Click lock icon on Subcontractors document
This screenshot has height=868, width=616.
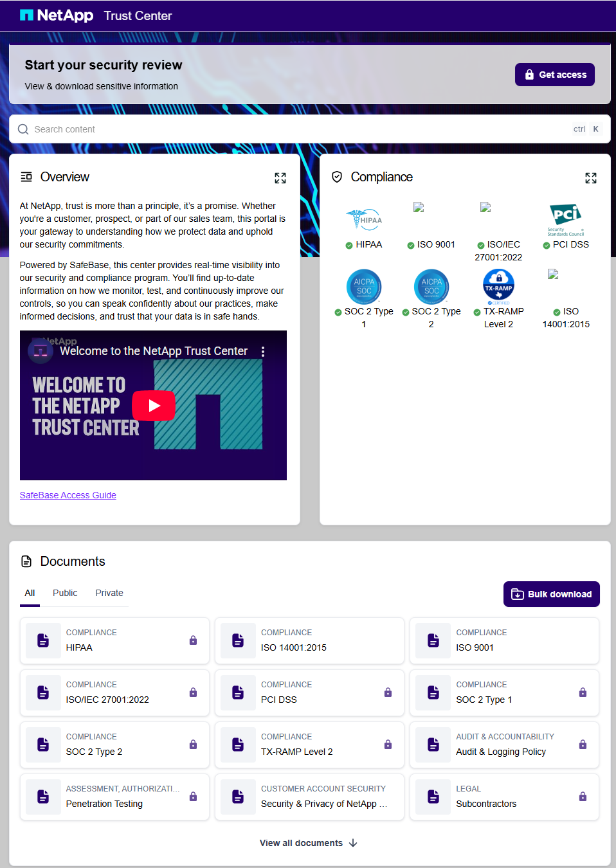583,797
